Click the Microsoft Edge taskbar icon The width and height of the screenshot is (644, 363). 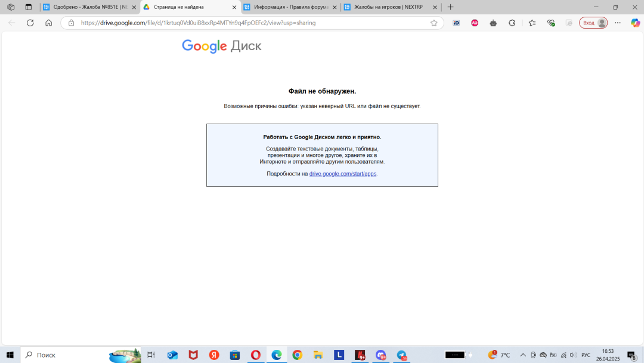point(277,355)
